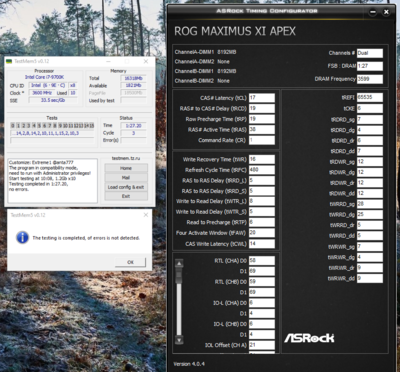The height and width of the screenshot is (372, 400).
Task: Click the Command Rate (CR) field
Action: 262,140
